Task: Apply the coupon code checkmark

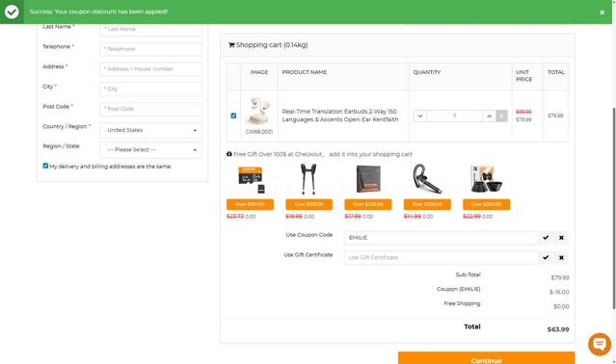Action: [x=546, y=237]
